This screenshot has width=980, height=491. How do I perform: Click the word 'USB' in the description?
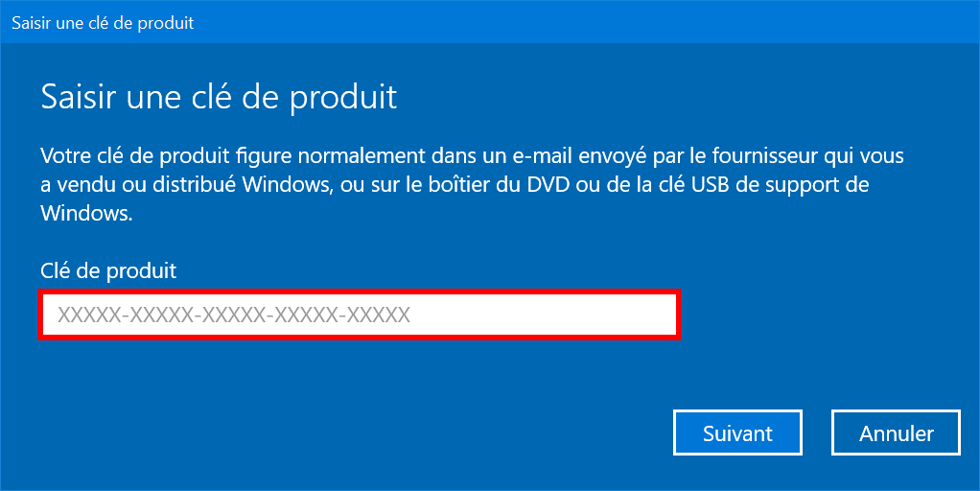click(711, 184)
